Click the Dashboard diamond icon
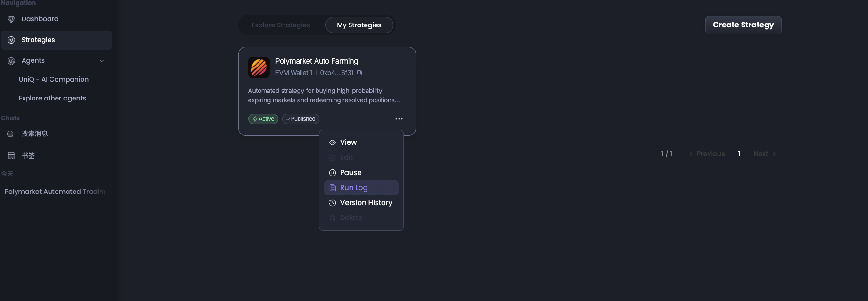The width and height of the screenshot is (868, 301). click(x=11, y=19)
